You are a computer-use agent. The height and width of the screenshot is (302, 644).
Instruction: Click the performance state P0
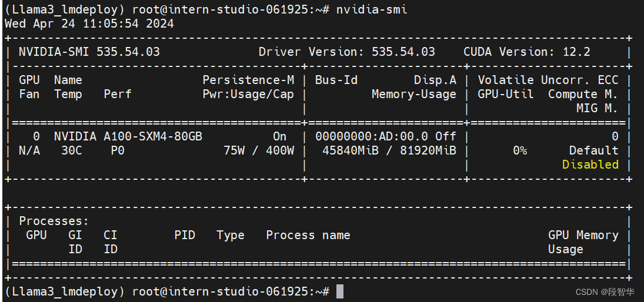point(118,150)
